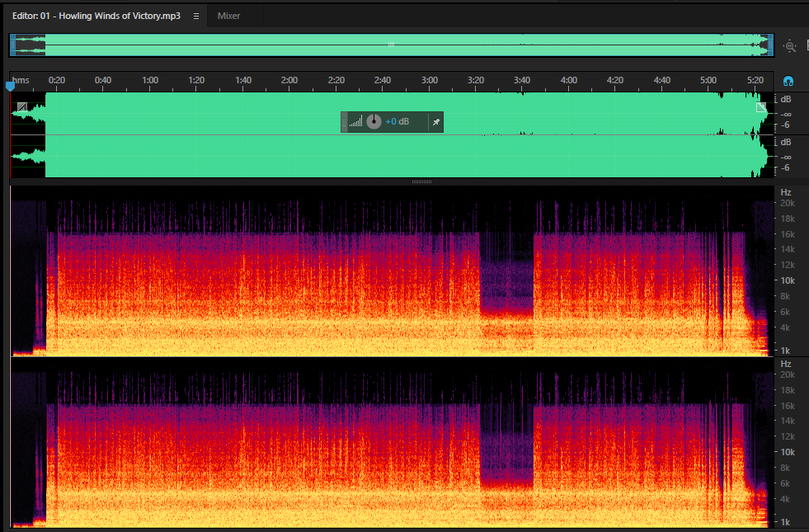Click the center grip of overview navigator
Viewport: 809px width, 532px height.
click(x=391, y=45)
